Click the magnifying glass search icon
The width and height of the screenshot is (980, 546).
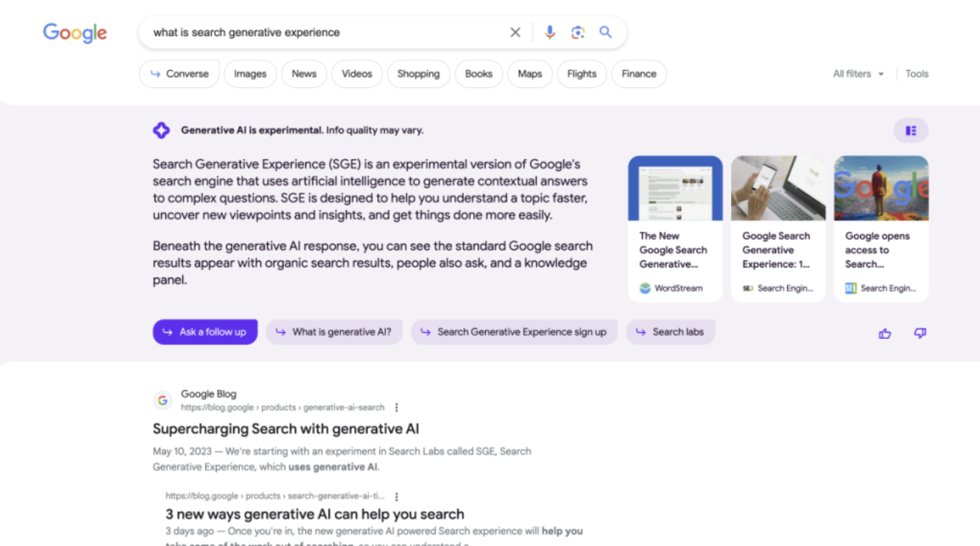pyautogui.click(x=606, y=32)
